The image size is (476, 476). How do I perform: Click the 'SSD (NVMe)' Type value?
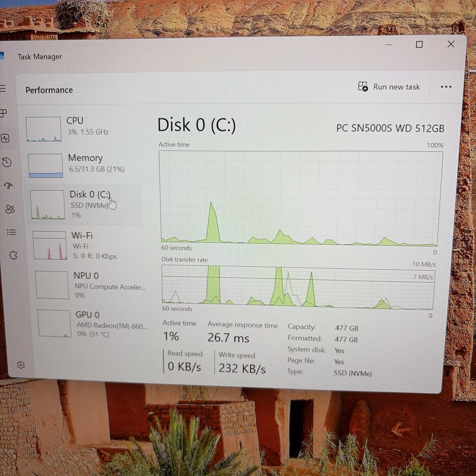(x=353, y=373)
